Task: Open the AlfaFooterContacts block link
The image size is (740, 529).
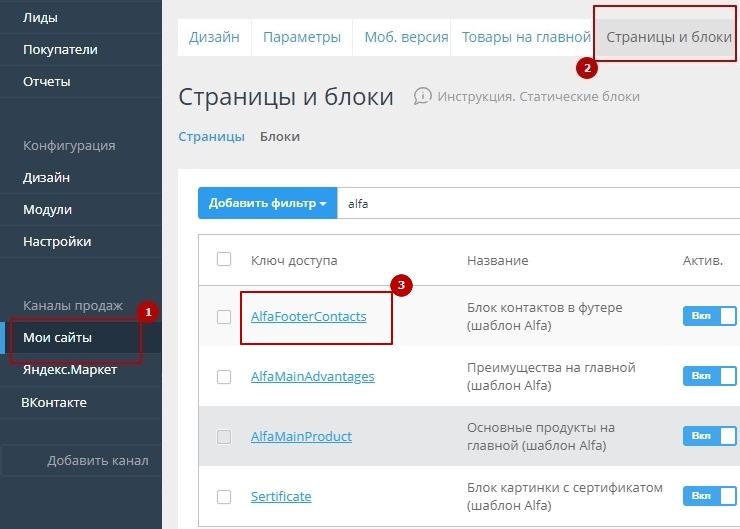Action: tap(308, 317)
